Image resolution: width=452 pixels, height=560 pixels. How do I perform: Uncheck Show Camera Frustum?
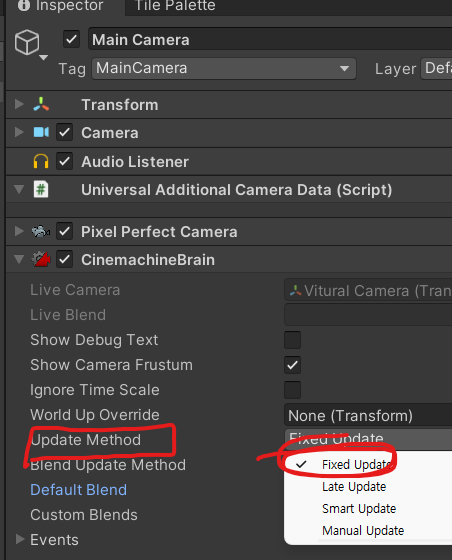[292, 365]
